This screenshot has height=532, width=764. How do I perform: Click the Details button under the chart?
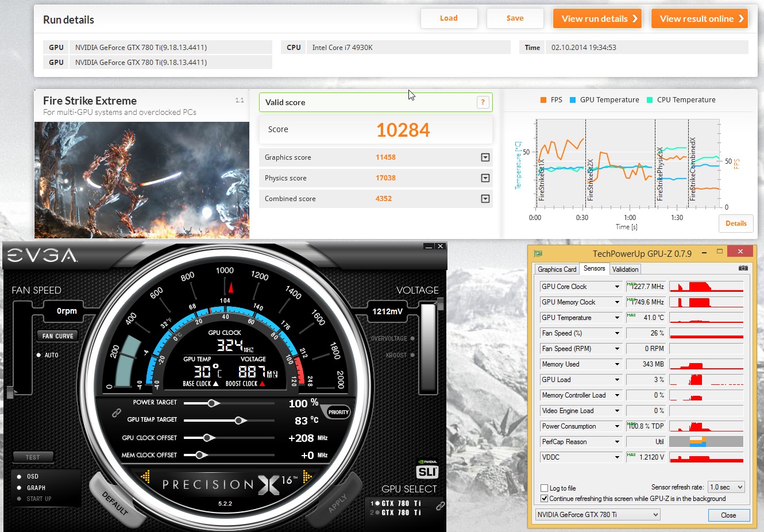[x=736, y=223]
